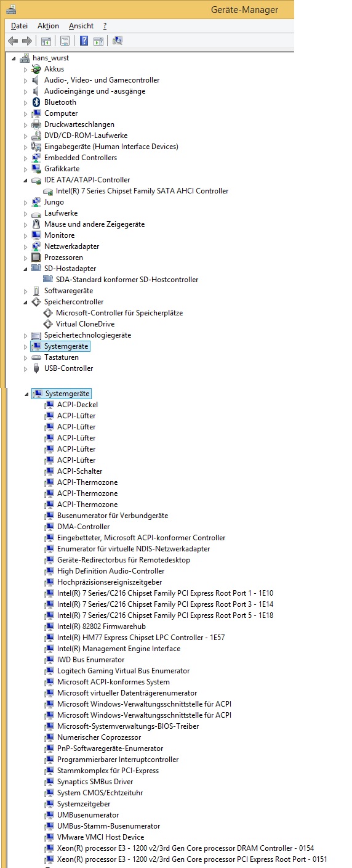Image resolution: width=352 pixels, height=868 pixels.
Task: Select the Embedded Controllers category label
Action: pos(81,158)
